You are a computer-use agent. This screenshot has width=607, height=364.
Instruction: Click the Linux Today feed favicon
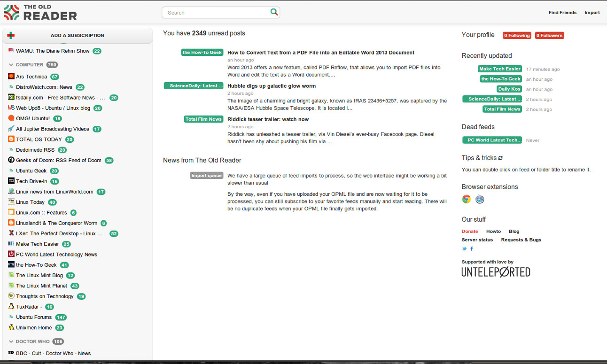(11, 202)
